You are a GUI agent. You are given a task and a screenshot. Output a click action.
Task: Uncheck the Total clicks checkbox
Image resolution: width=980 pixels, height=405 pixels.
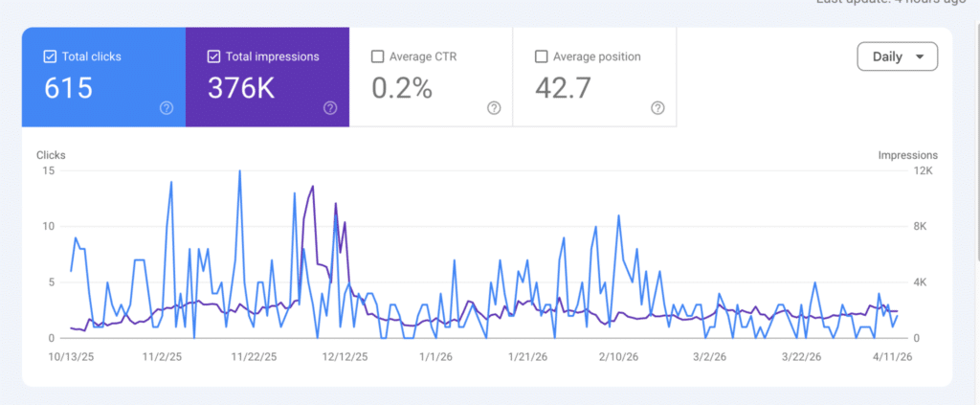point(50,56)
